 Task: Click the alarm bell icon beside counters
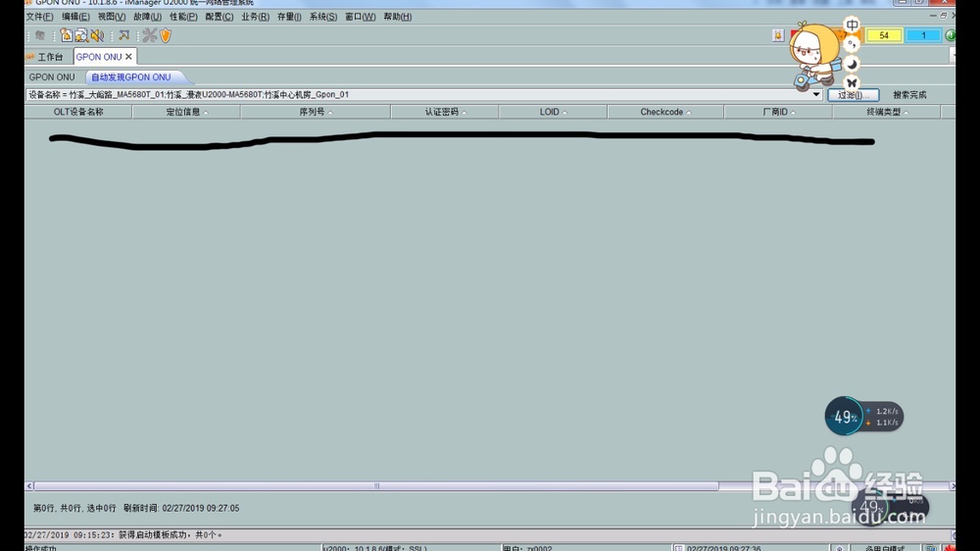778,35
